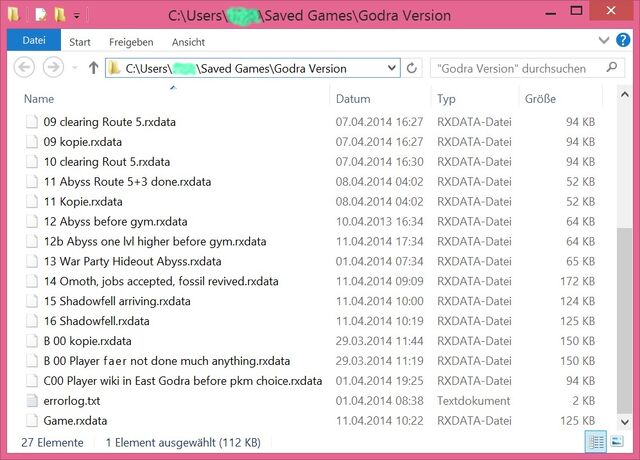The height and width of the screenshot is (460, 640).
Task: Click the Back navigation arrow
Action: coord(24,67)
